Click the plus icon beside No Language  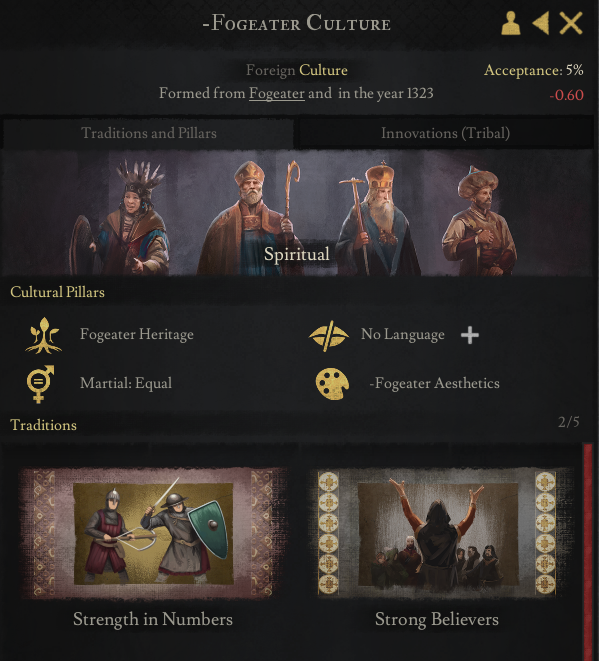point(470,336)
